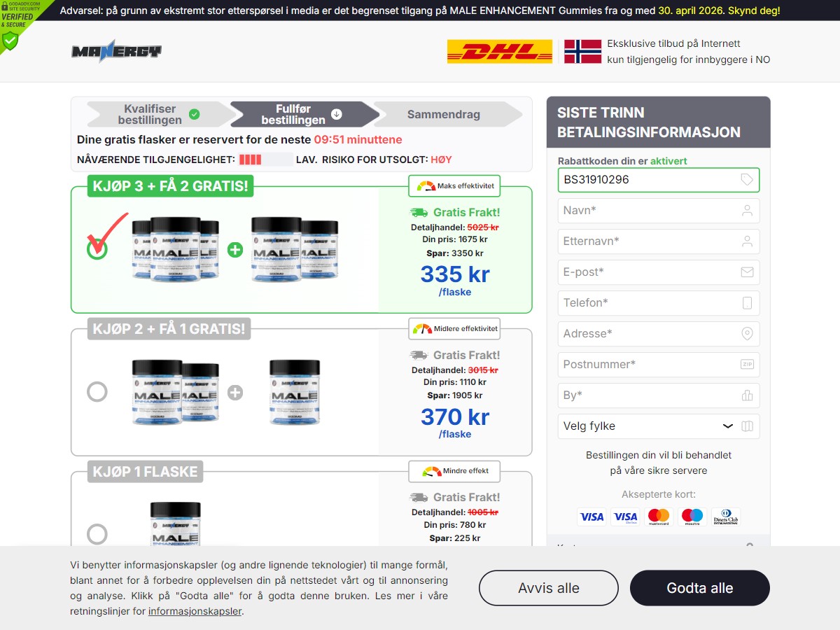
Task: Click the gauge icon on Midlere effektivitet
Action: [x=422, y=328]
